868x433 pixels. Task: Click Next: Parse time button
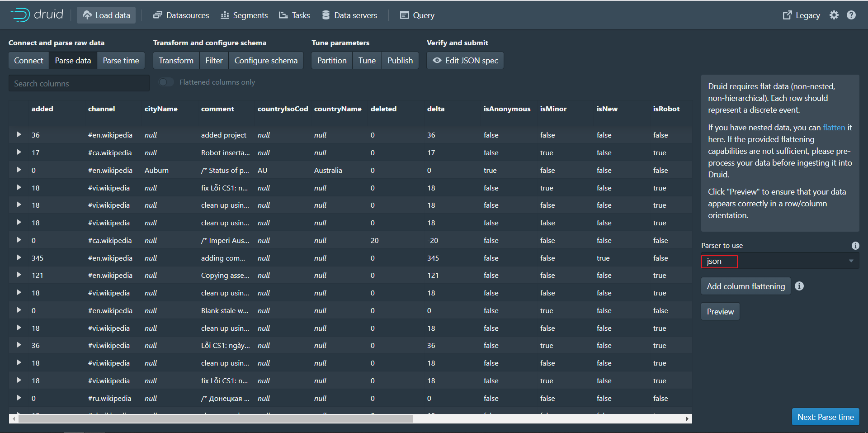click(x=826, y=417)
